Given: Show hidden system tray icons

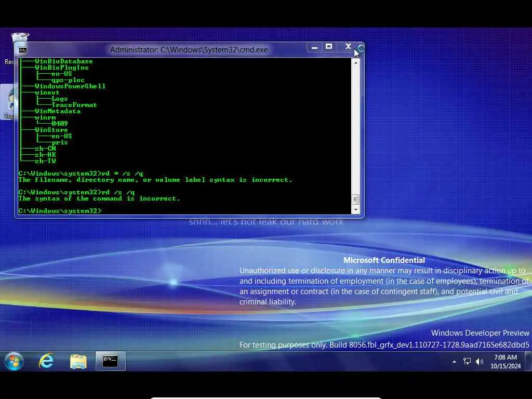Looking at the screenshot, I should click(x=454, y=362).
